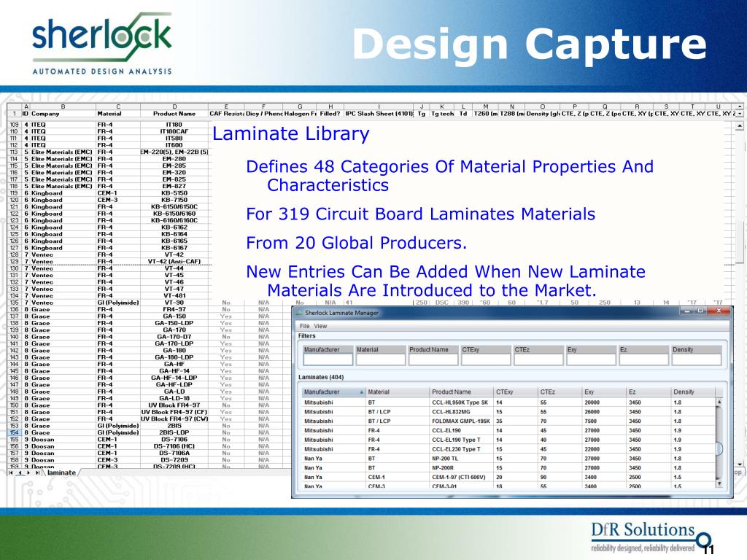
Task: Click the Exy filter input box
Action: click(x=591, y=359)
